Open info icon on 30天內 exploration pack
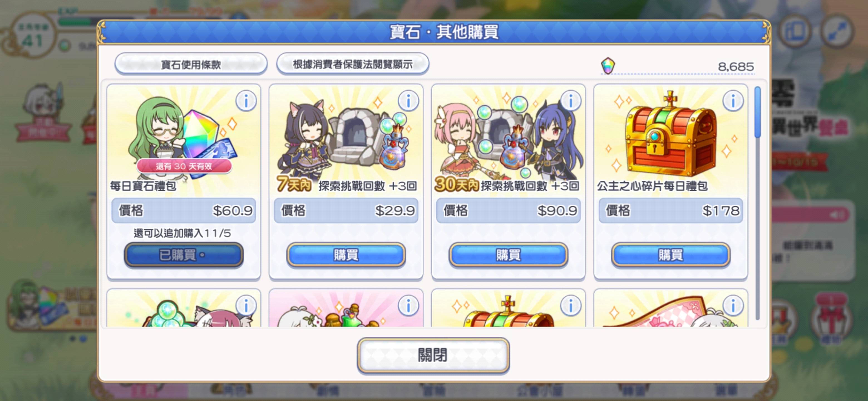 click(x=571, y=101)
